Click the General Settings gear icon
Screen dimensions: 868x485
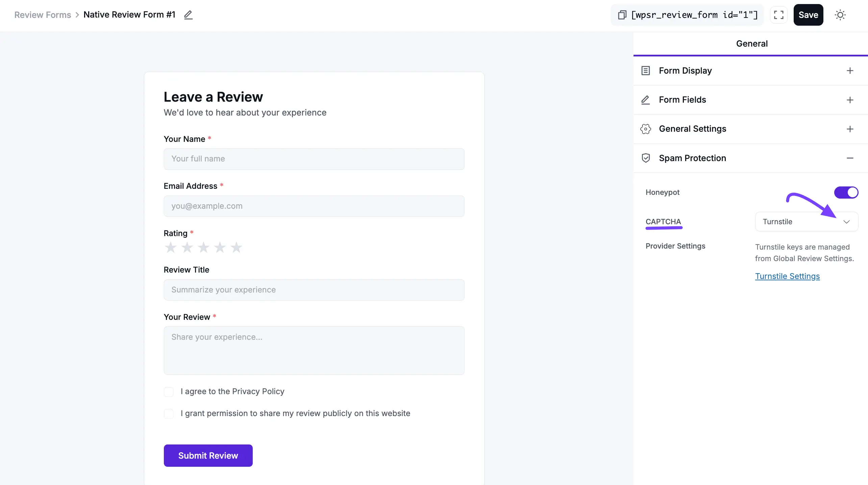tap(646, 129)
